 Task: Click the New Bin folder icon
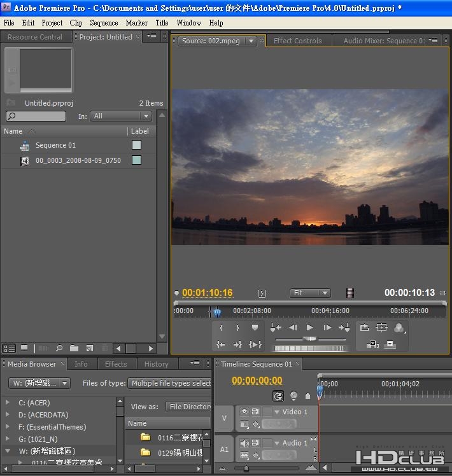pos(74,348)
